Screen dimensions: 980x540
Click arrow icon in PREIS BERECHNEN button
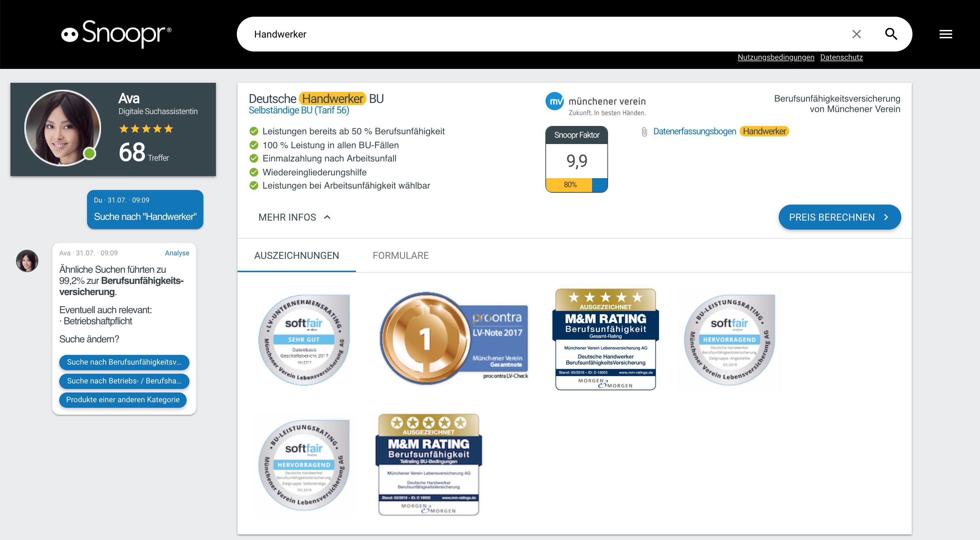(886, 217)
